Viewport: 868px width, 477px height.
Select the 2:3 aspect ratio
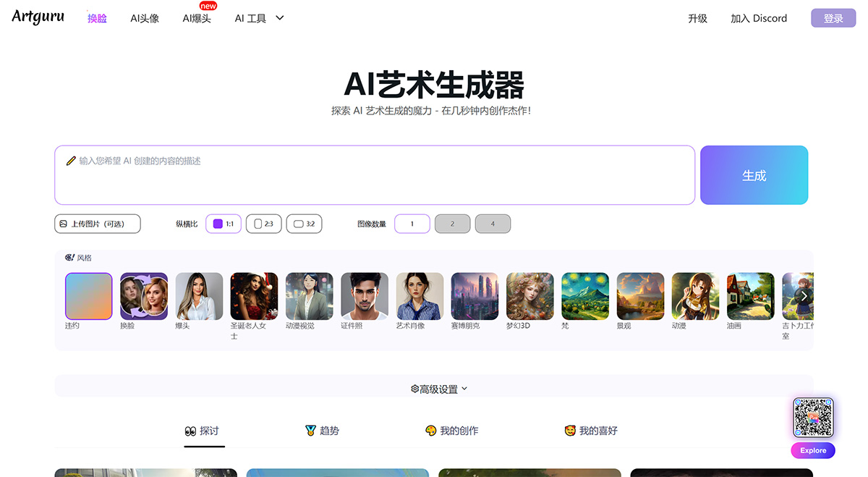point(263,224)
